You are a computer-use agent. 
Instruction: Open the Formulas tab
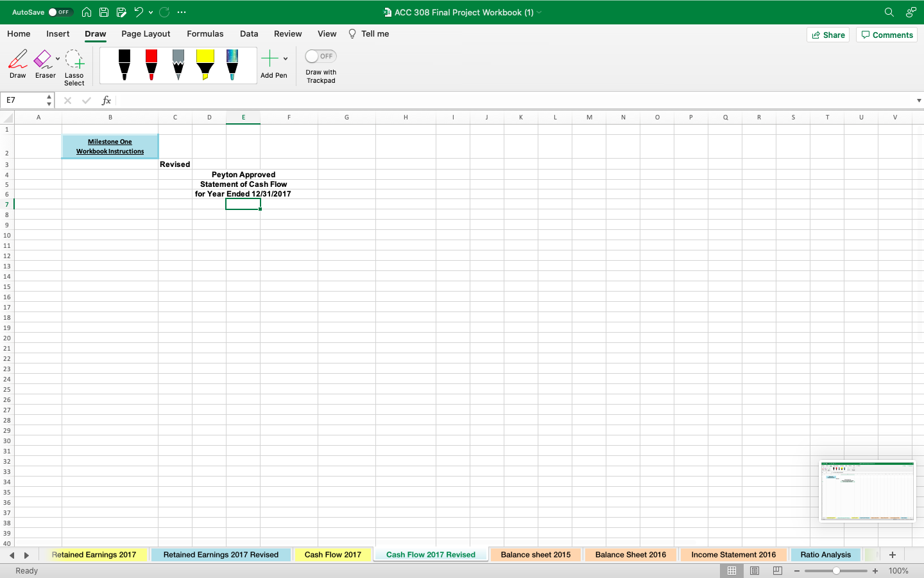(x=205, y=34)
